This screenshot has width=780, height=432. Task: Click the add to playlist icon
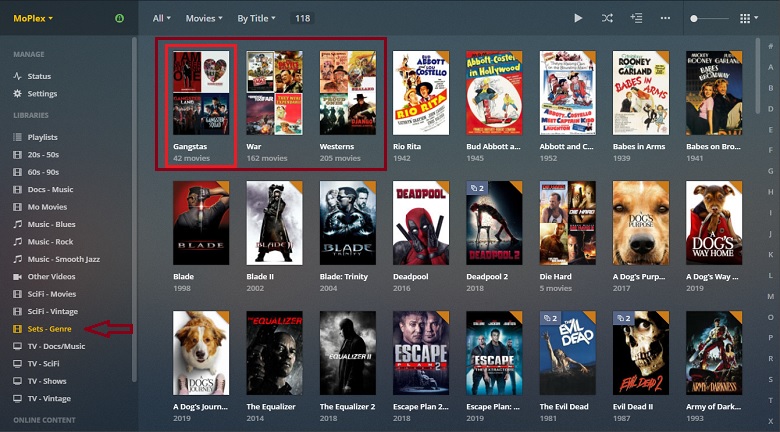click(x=636, y=18)
